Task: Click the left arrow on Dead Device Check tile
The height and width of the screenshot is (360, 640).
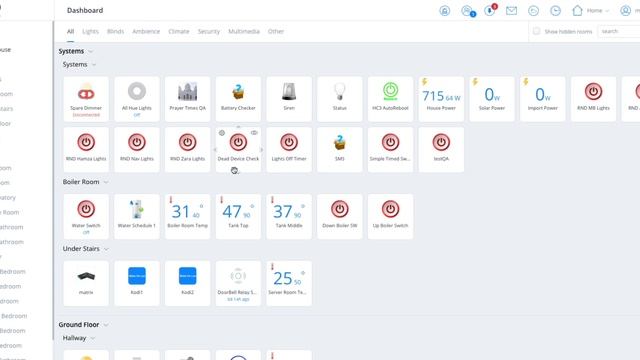Action: (215, 150)
